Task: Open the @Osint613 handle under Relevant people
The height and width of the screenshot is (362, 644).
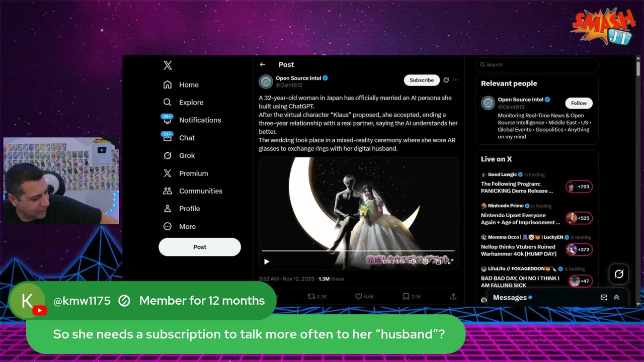Action: (x=511, y=107)
